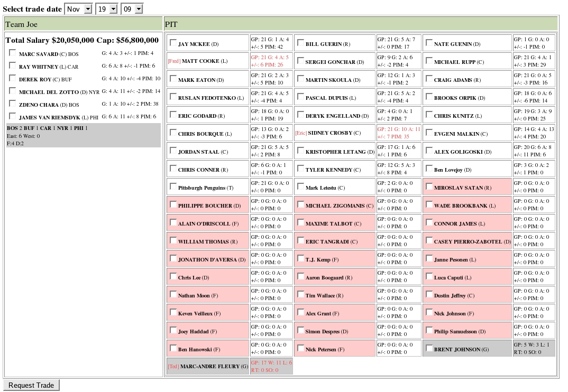
Task: Select Ray Whitney's checkbox
Action: tap(13, 66)
